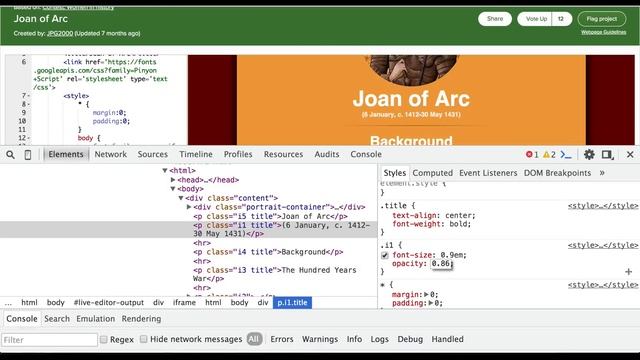Select the #live-editor-output breadcrumb
Image resolution: width=640 pixels, height=360 pixels.
tap(109, 302)
